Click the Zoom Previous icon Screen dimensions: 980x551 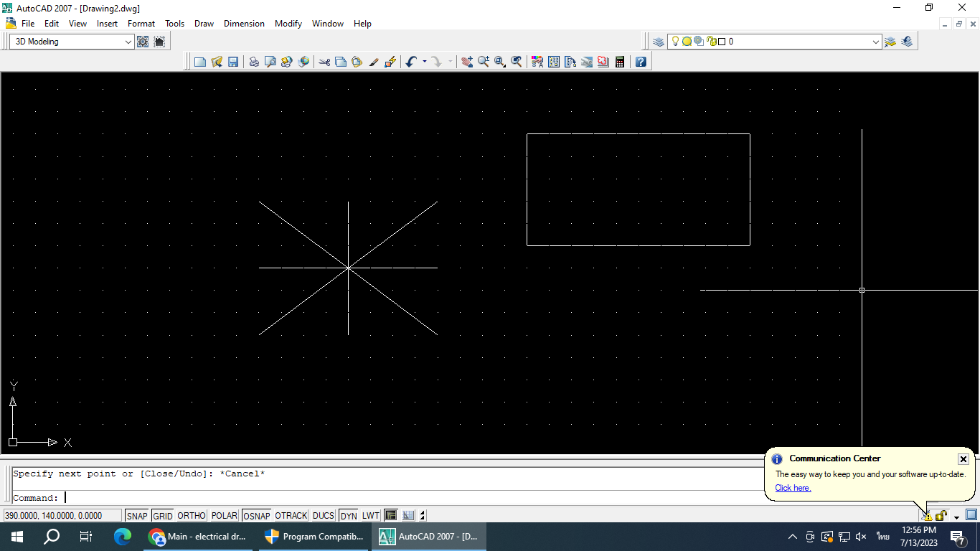[517, 62]
